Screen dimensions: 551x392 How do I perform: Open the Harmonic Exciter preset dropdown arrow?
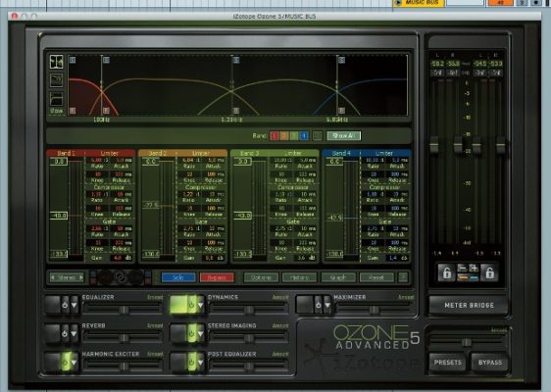(75, 362)
